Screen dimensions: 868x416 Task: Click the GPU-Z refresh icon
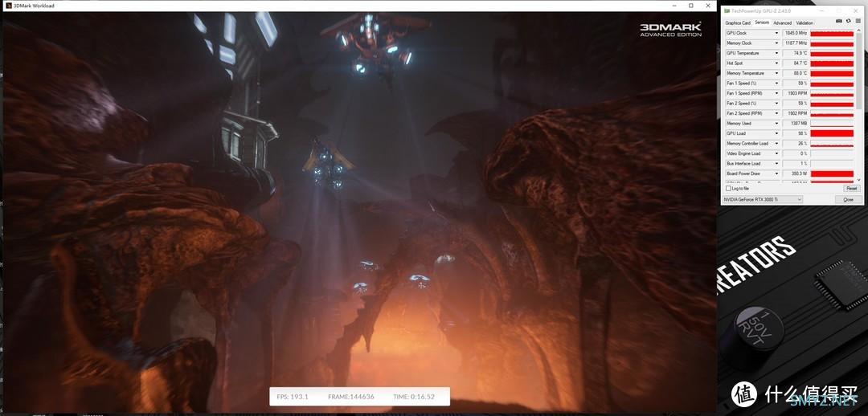pyautogui.click(x=849, y=20)
